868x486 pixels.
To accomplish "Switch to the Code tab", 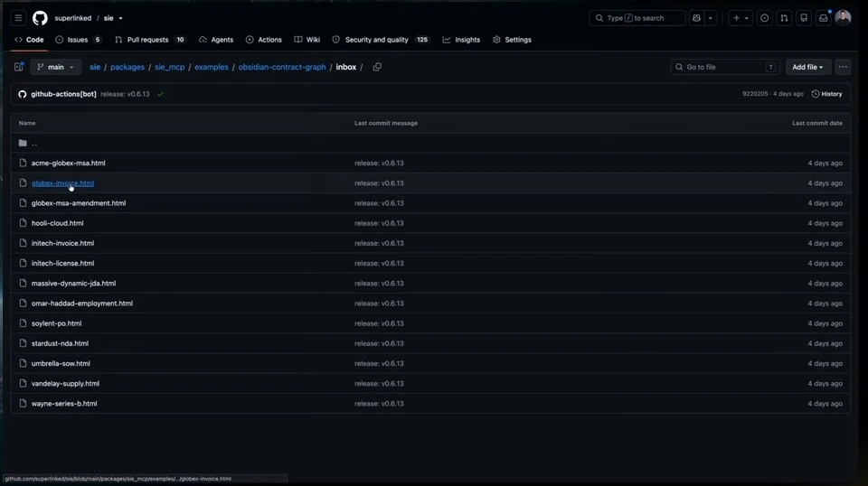I will [29, 40].
